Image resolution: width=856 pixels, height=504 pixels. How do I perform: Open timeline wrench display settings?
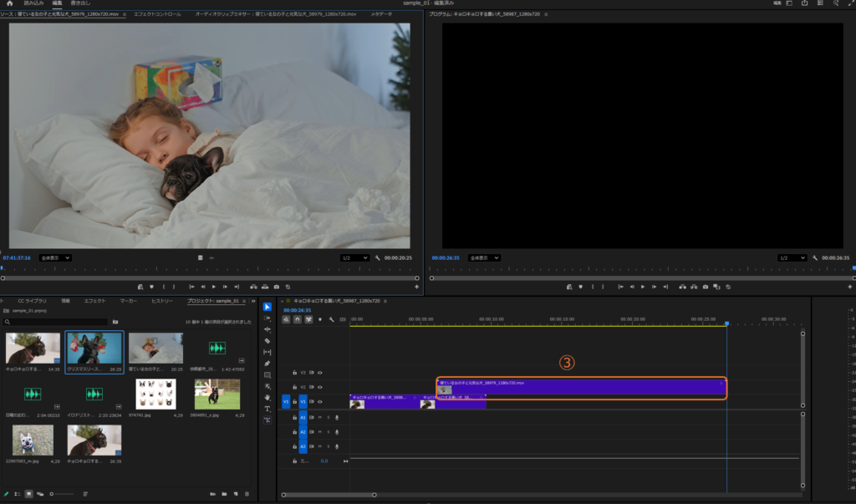tap(332, 319)
